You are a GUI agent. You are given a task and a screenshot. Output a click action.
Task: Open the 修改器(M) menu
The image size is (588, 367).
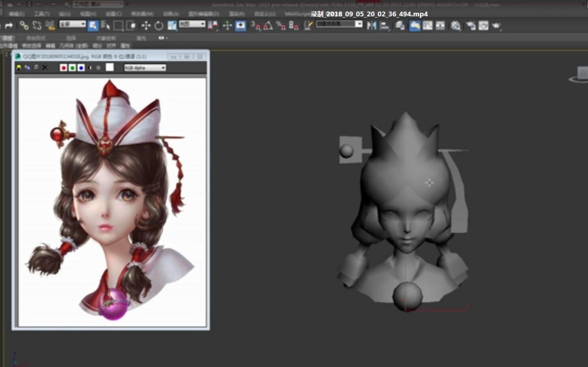click(142, 14)
